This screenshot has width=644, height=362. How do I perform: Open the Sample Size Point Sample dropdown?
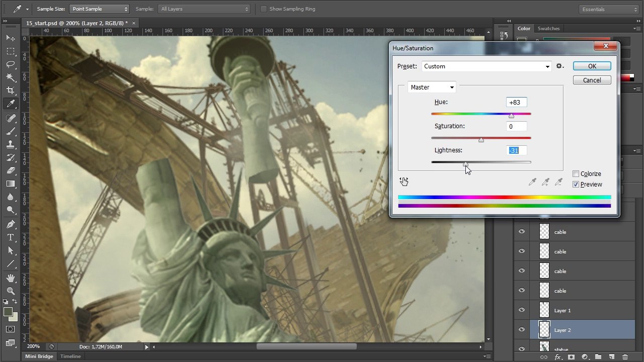(x=99, y=9)
